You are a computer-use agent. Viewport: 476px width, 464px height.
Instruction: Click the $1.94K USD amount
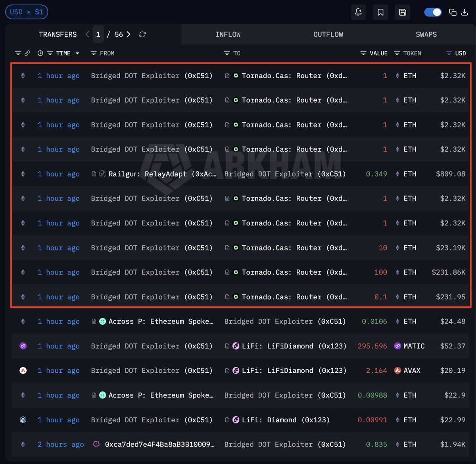(453, 445)
